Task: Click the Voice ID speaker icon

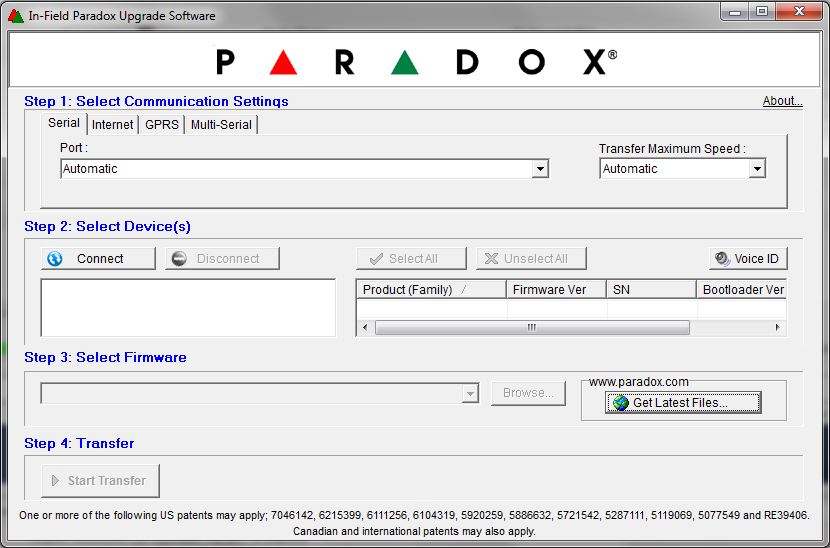Action: pos(722,259)
